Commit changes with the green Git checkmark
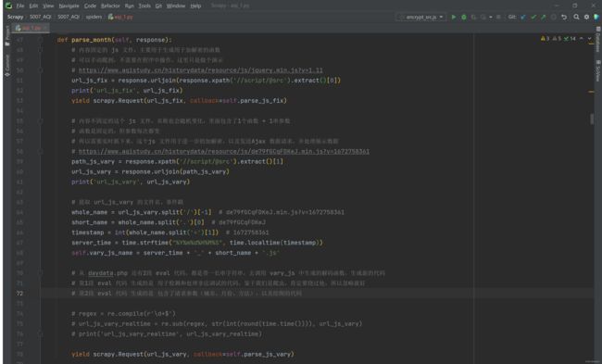The image size is (602, 364). [x=533, y=17]
